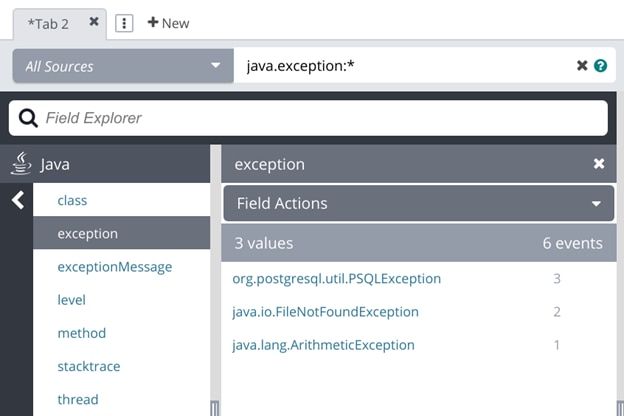The width and height of the screenshot is (624, 416).
Task: Select the exceptionMessage field
Action: pos(114,267)
